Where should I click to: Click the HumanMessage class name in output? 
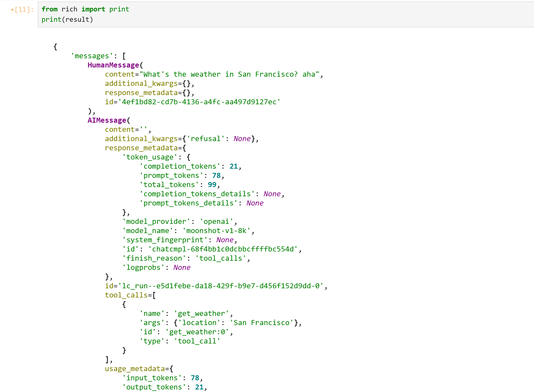click(x=113, y=65)
